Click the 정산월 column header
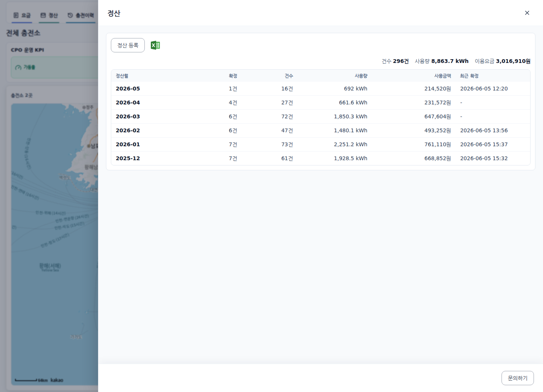This screenshot has height=392, width=543. [x=122, y=76]
